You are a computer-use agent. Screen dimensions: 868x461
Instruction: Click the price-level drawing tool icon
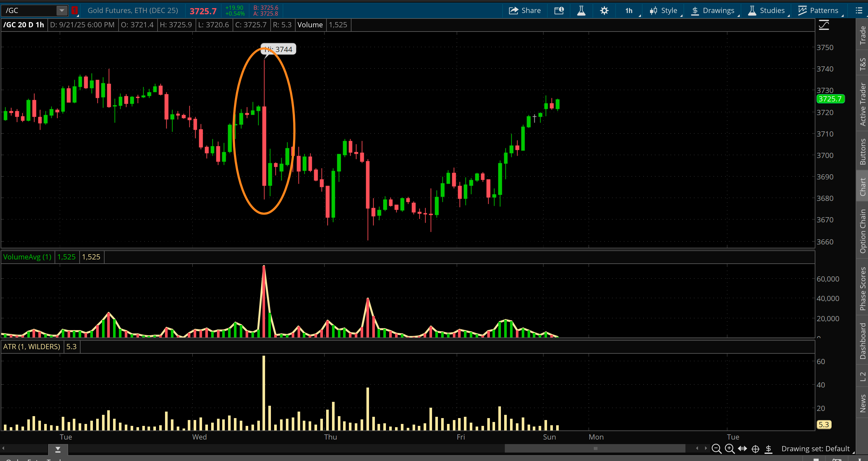point(769,449)
